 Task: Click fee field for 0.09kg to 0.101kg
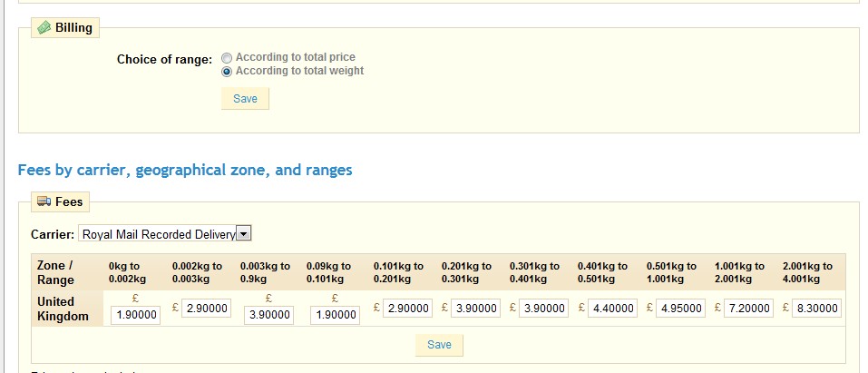click(x=335, y=315)
